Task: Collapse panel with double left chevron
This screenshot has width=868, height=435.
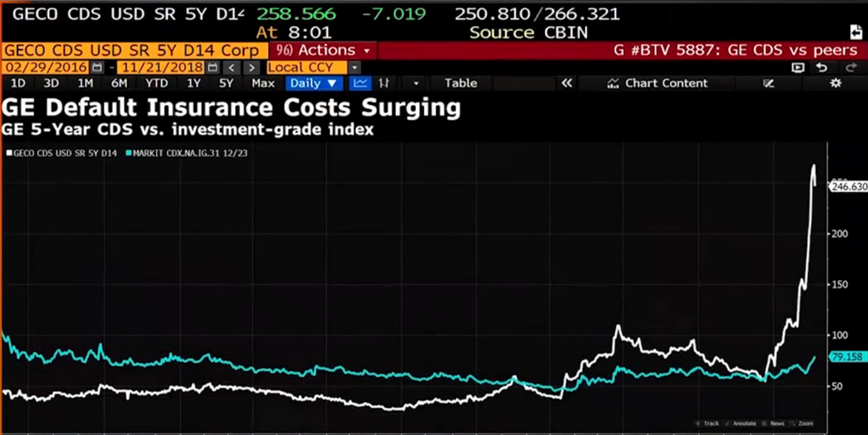Action: (x=567, y=83)
